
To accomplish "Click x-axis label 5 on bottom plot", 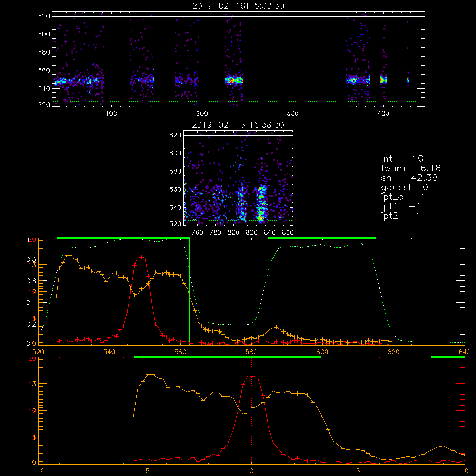I will (358, 471).
